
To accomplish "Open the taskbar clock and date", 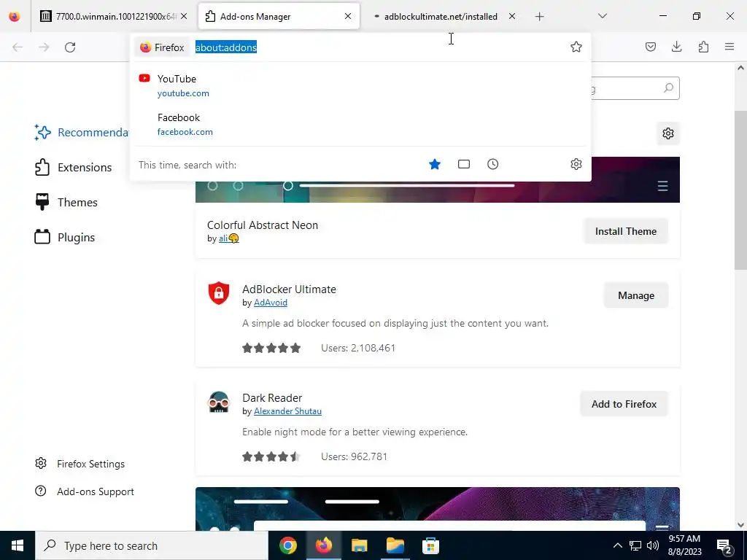I will point(684,545).
